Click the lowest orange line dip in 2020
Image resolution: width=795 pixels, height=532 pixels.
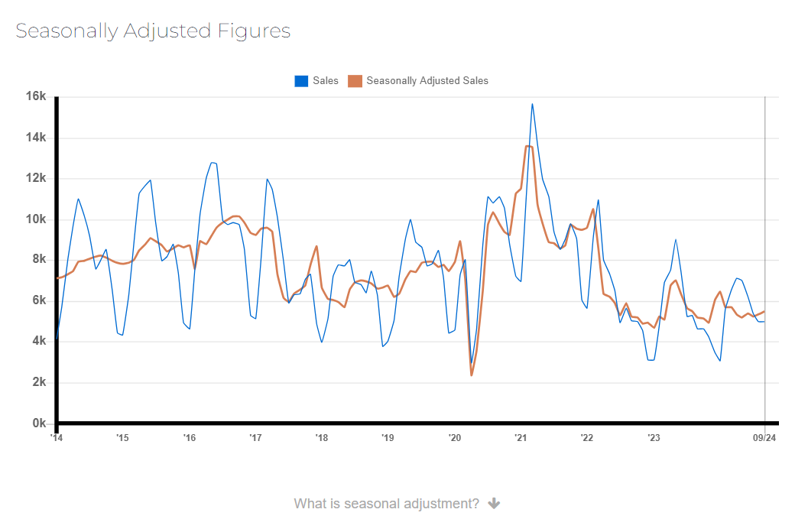coord(472,375)
